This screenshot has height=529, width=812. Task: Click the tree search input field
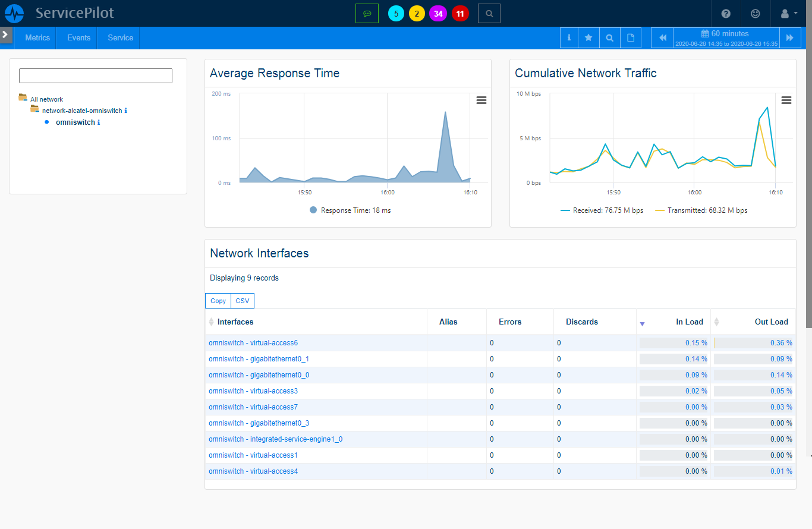pos(96,75)
